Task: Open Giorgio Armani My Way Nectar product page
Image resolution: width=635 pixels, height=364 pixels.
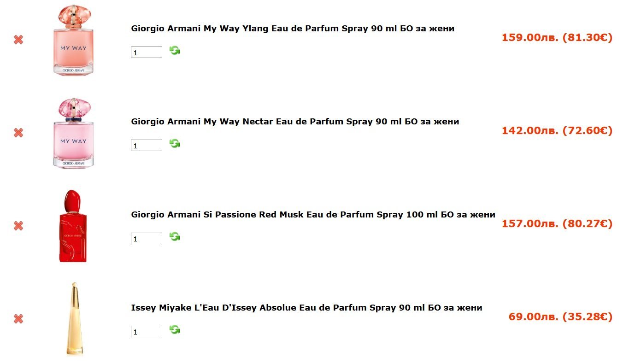Action: (295, 122)
